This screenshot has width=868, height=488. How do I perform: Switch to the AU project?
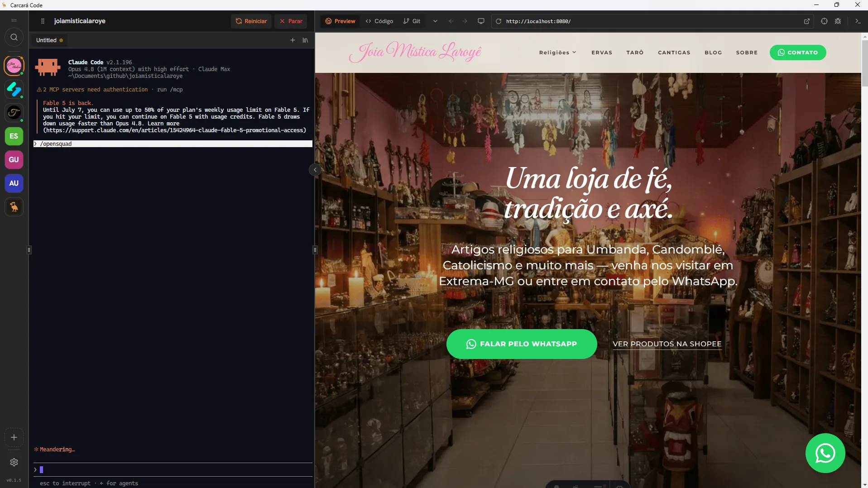click(14, 183)
